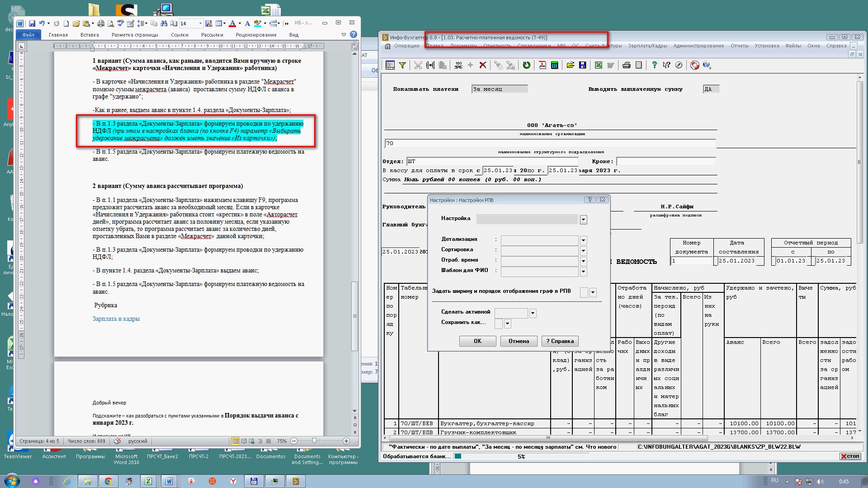The image size is (868, 488).
Task: Click the table view icon at toolbar start
Action: (x=390, y=66)
